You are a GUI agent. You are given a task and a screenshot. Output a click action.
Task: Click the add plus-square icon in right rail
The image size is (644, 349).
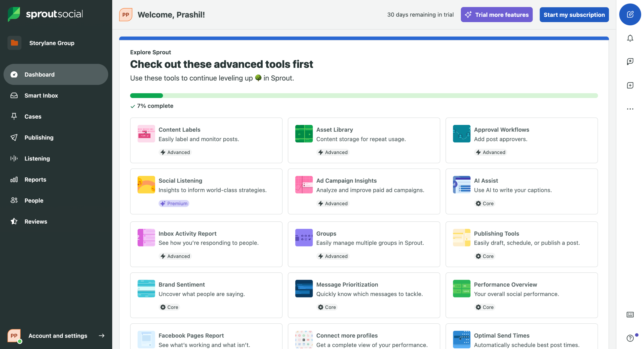click(630, 85)
